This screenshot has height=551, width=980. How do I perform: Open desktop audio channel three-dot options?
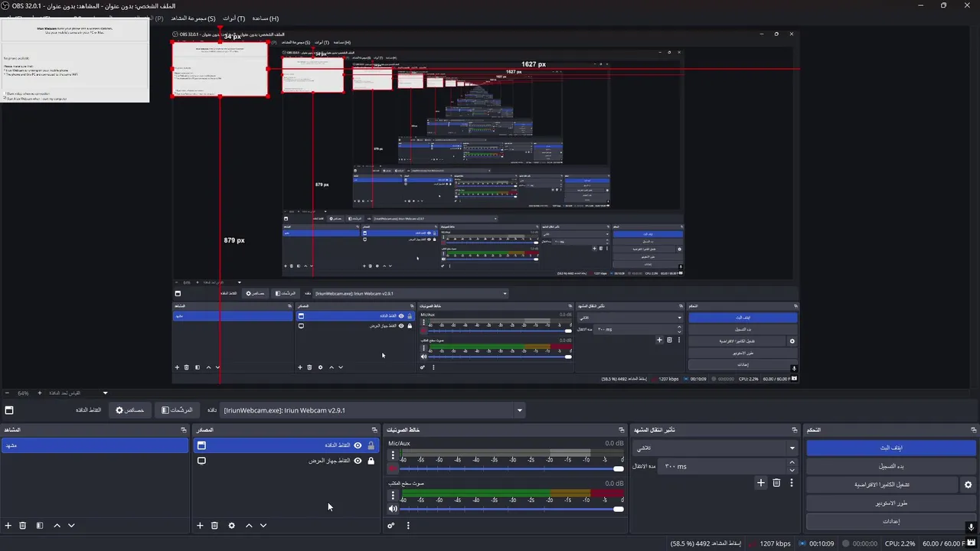click(x=393, y=496)
